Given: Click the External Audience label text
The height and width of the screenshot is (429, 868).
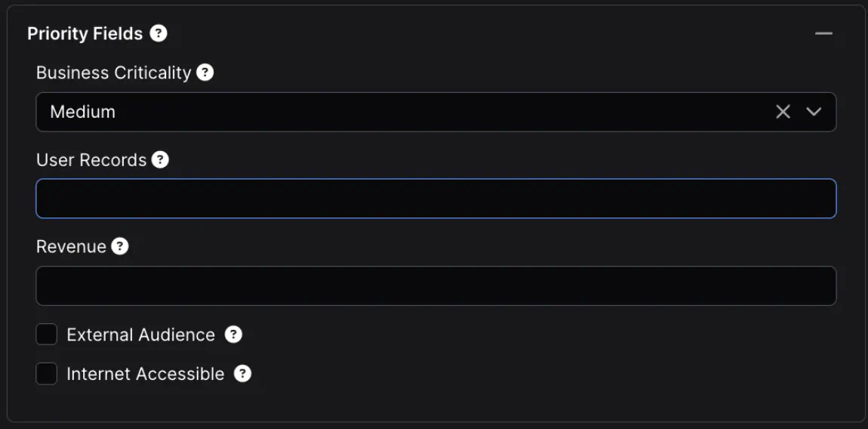Looking at the screenshot, I should click(x=140, y=335).
